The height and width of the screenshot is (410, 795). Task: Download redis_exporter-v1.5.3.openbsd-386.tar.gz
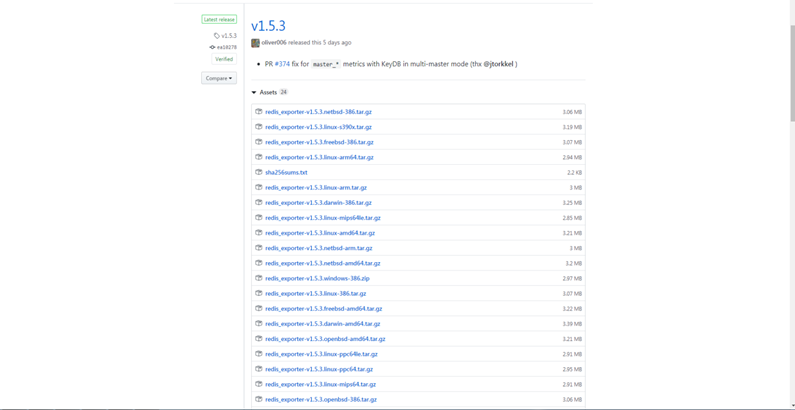321,400
